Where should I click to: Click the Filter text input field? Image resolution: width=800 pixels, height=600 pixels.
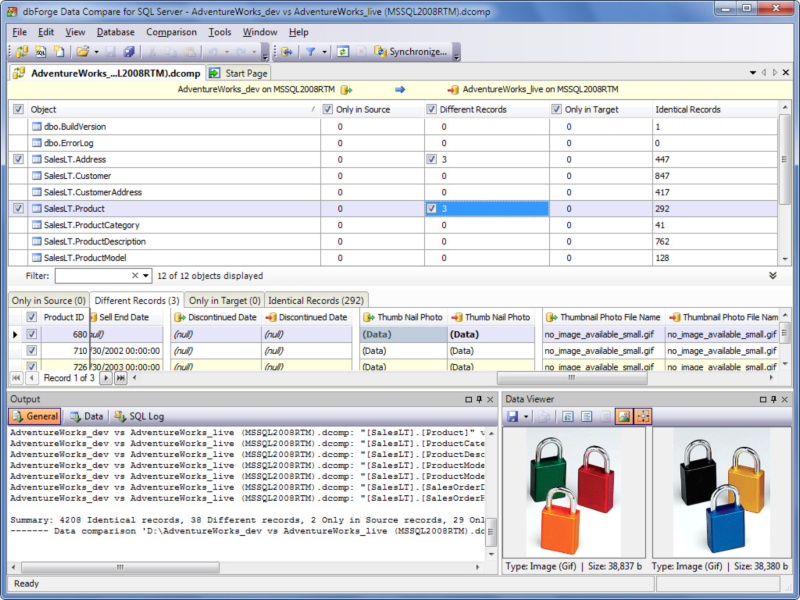point(93,276)
